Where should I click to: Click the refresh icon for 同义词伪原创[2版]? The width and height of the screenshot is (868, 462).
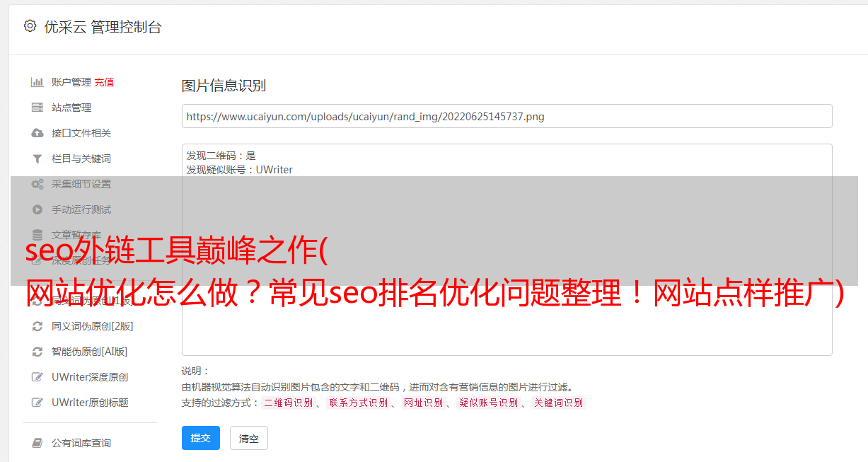click(37, 326)
